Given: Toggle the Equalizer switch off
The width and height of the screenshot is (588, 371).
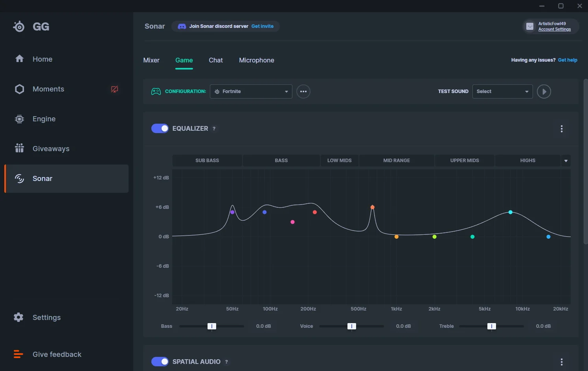Looking at the screenshot, I should pyautogui.click(x=160, y=128).
